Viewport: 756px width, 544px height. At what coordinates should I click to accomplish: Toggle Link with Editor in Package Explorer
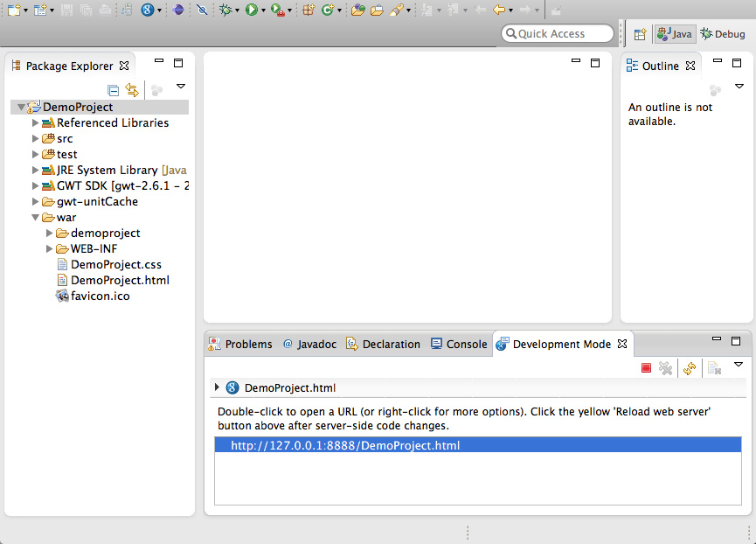pos(132,90)
